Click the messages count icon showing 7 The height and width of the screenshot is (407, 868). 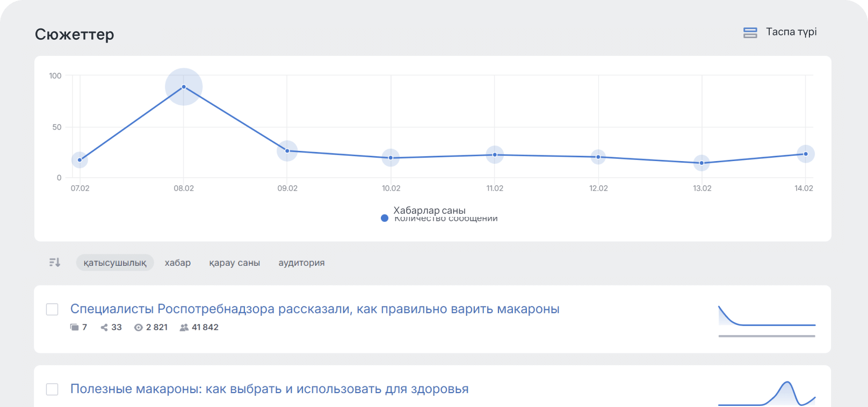pyautogui.click(x=75, y=328)
